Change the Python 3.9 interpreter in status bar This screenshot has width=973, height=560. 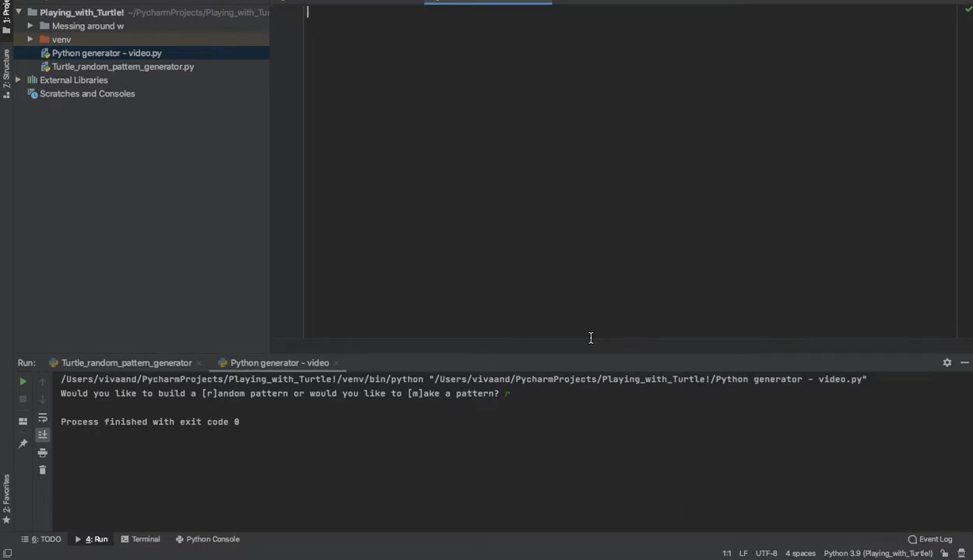(x=878, y=553)
